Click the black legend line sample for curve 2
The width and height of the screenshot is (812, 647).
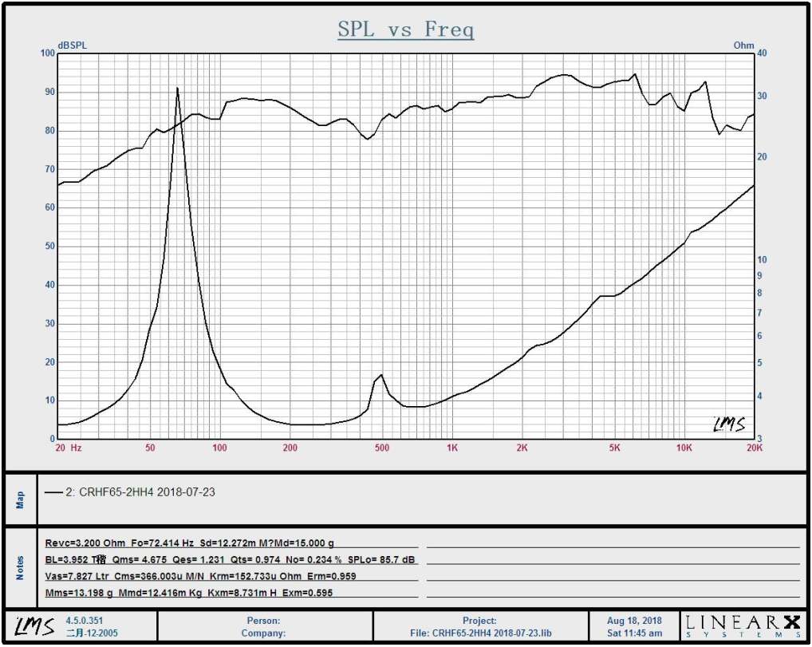[x=53, y=493]
